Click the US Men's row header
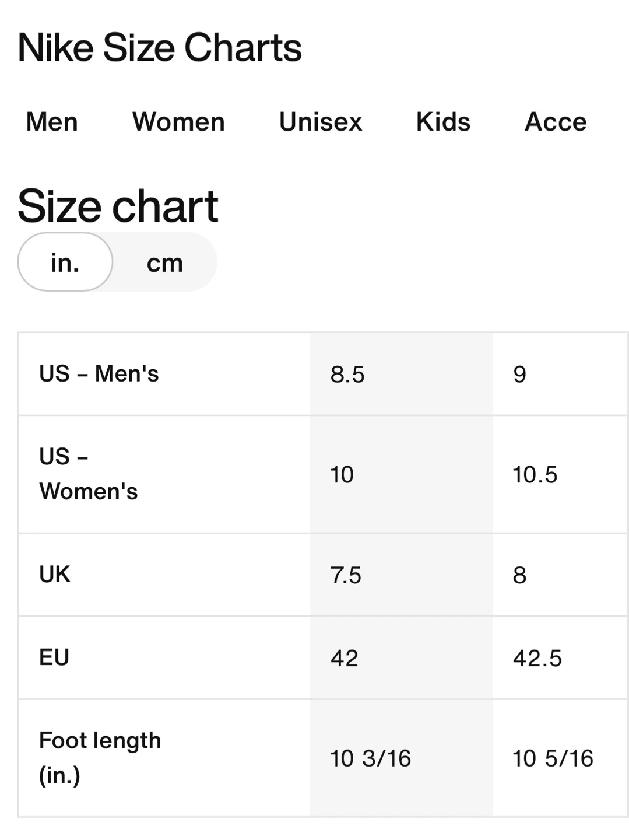Image resolution: width=629 pixels, height=840 pixels. [x=99, y=374]
